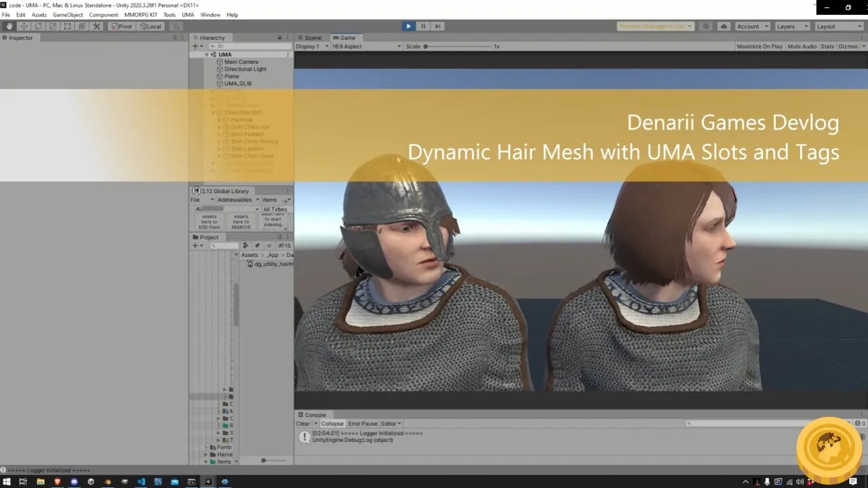The height and width of the screenshot is (488, 868).
Task: Adjust the Game view Scale slider
Action: coord(458,46)
